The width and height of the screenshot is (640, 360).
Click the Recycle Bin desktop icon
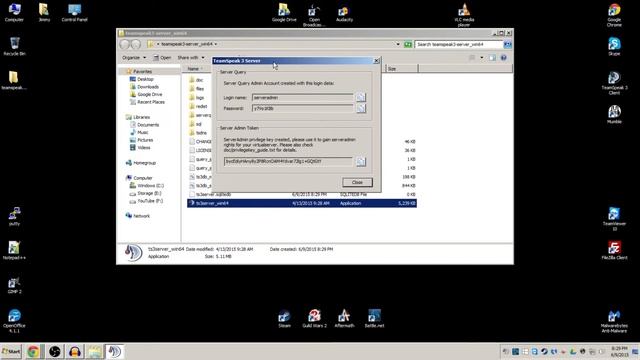[14, 46]
